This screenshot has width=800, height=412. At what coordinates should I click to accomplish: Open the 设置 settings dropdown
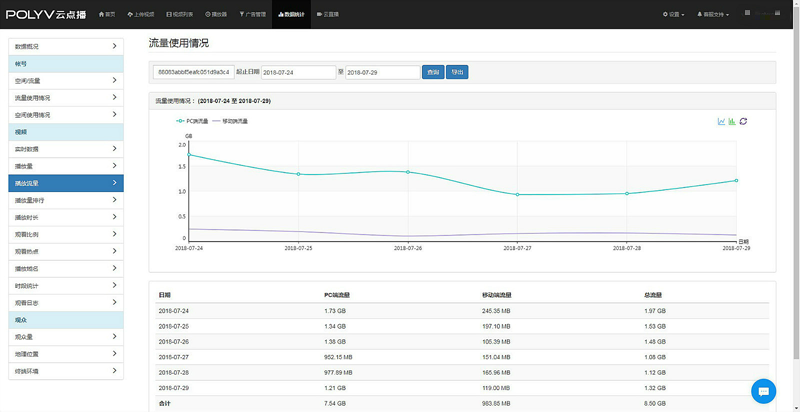tap(673, 14)
